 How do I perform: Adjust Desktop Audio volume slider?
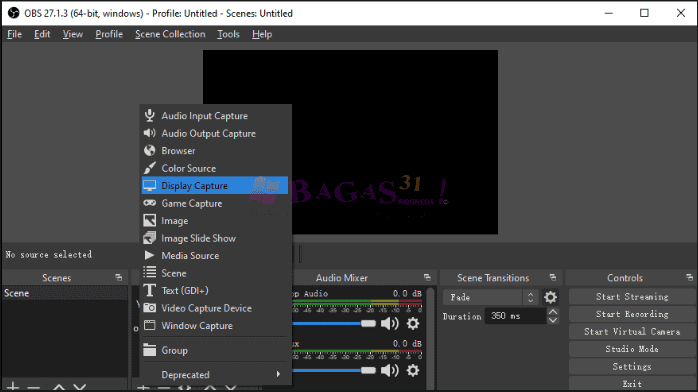click(x=368, y=323)
